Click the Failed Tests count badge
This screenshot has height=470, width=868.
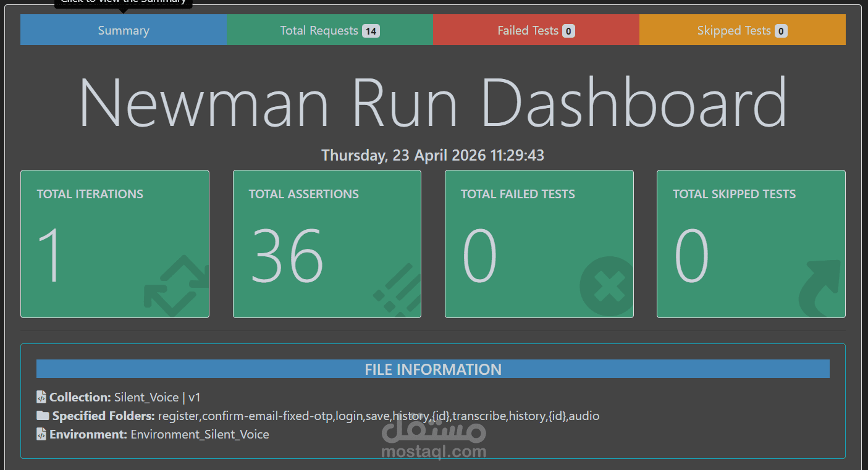click(568, 31)
